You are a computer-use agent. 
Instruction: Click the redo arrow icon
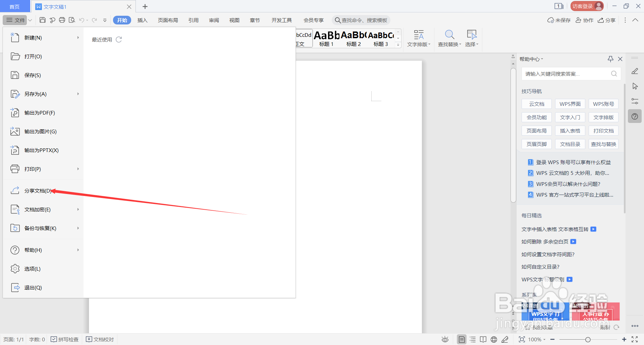[x=94, y=20]
